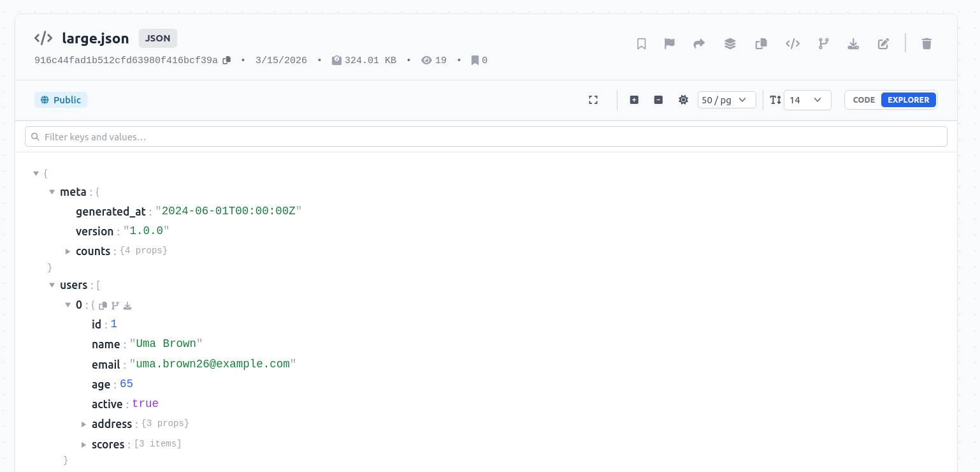Viewport: 980px width, 472px height.
Task: Focus the Filter keys and values field
Action: [x=486, y=136]
